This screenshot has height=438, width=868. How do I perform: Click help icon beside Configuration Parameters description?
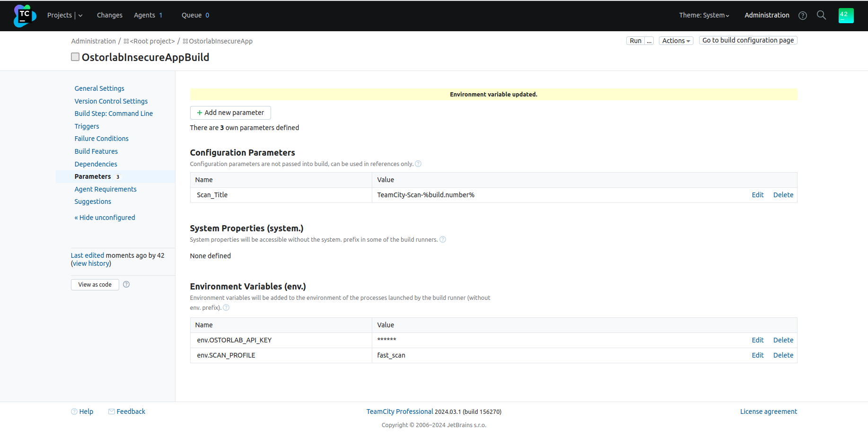click(x=418, y=164)
